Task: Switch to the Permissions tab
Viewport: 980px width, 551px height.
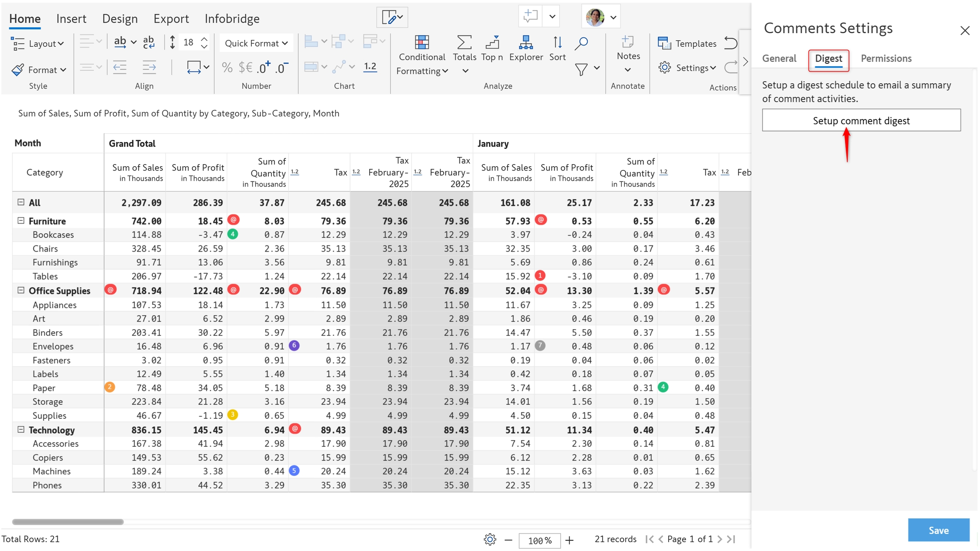Action: tap(886, 58)
